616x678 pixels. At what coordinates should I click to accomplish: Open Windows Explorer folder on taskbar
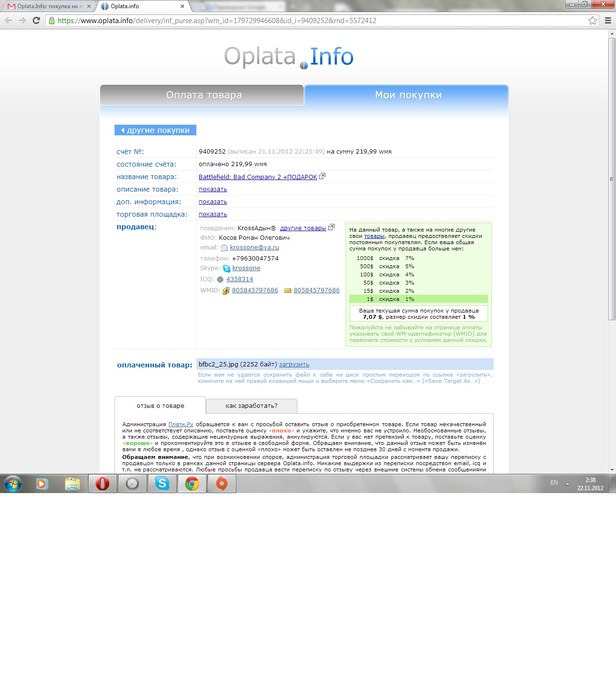click(x=73, y=483)
